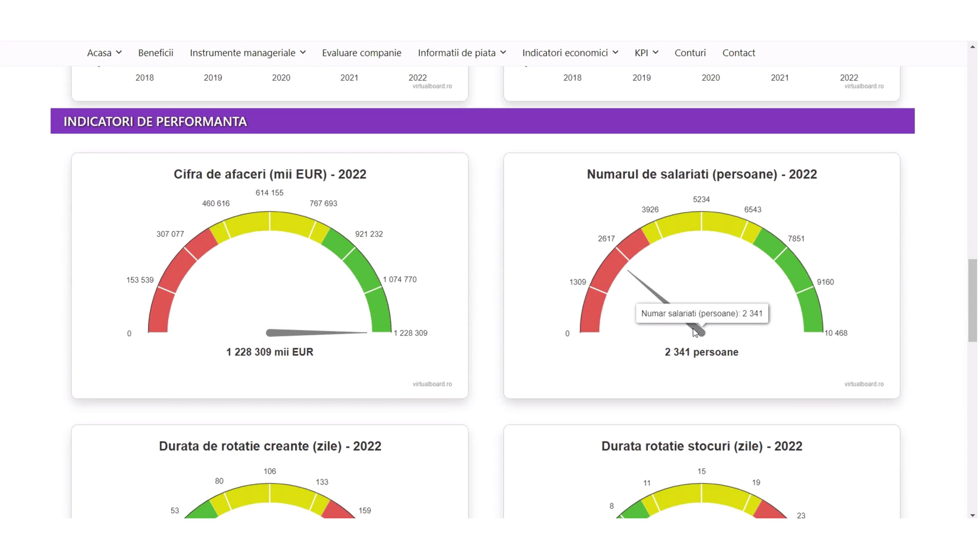Open the Conturi link
The height and width of the screenshot is (551, 980).
pyautogui.click(x=690, y=53)
